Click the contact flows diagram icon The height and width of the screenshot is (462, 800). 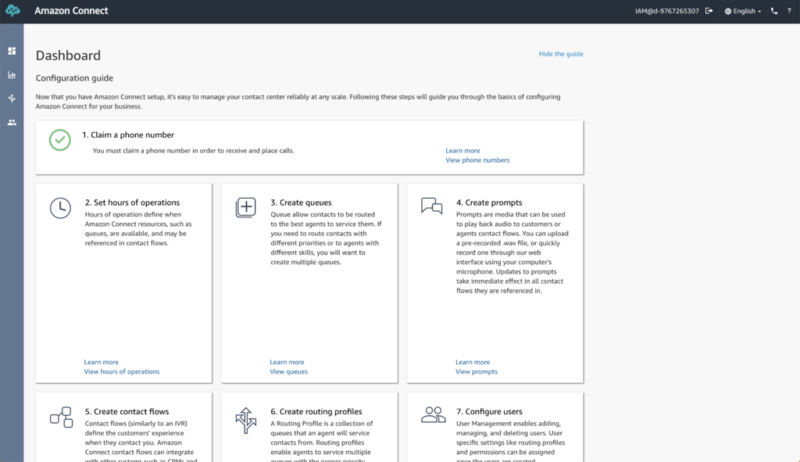pos(61,417)
